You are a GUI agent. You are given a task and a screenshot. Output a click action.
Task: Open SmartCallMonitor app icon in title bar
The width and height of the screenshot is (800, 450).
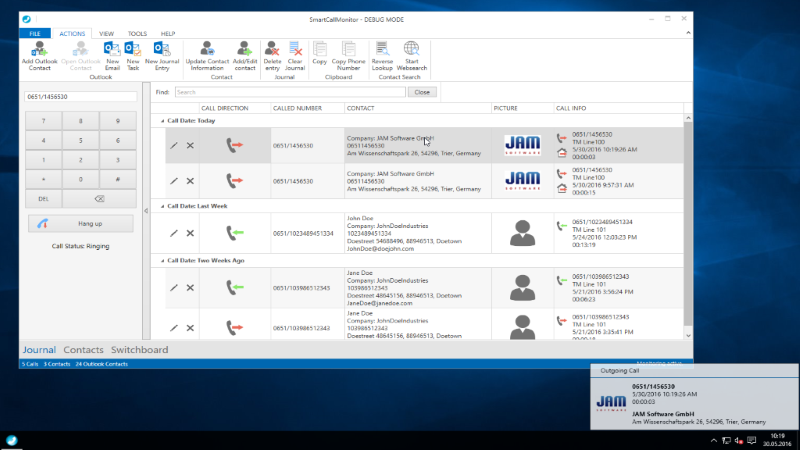[27, 19]
